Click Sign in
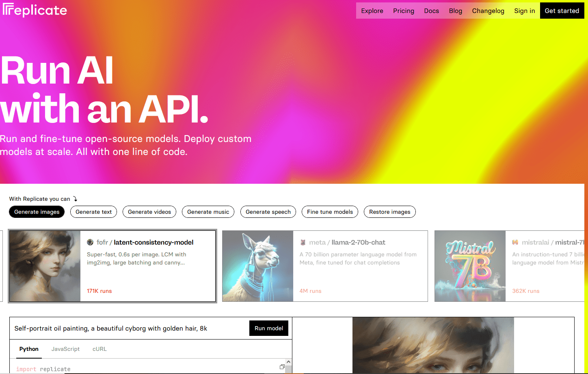The height and width of the screenshot is (374, 588). tap(524, 11)
